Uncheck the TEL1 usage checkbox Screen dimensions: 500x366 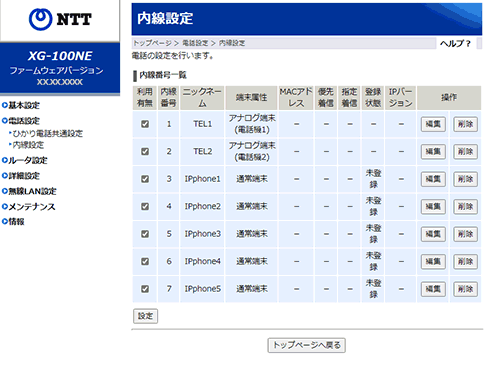pos(145,124)
